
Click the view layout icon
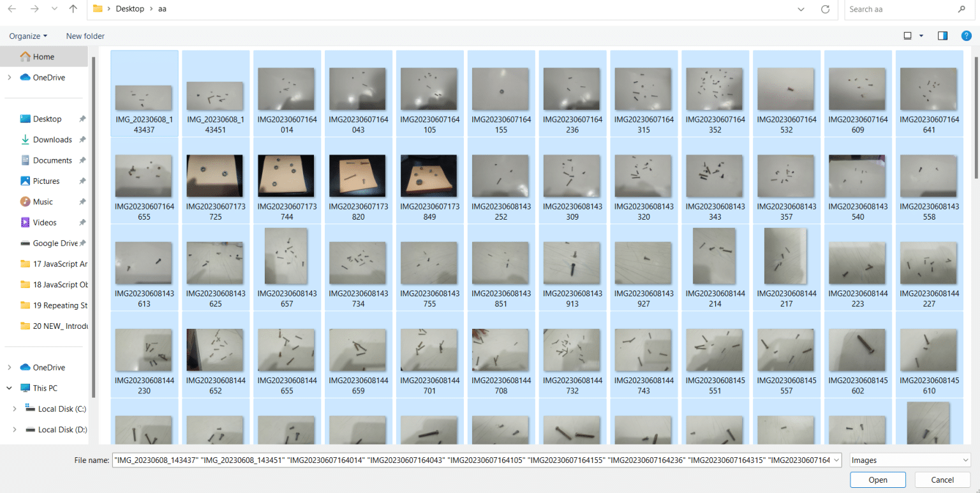pyautogui.click(x=907, y=36)
